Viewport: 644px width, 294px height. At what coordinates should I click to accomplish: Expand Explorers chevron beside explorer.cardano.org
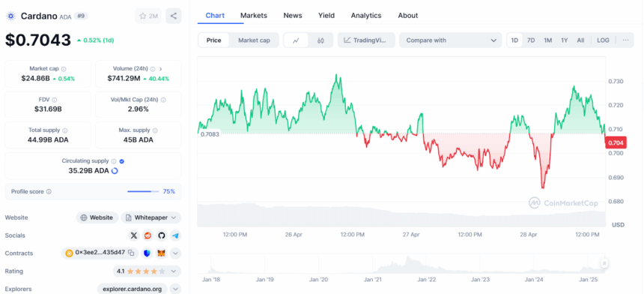175,289
